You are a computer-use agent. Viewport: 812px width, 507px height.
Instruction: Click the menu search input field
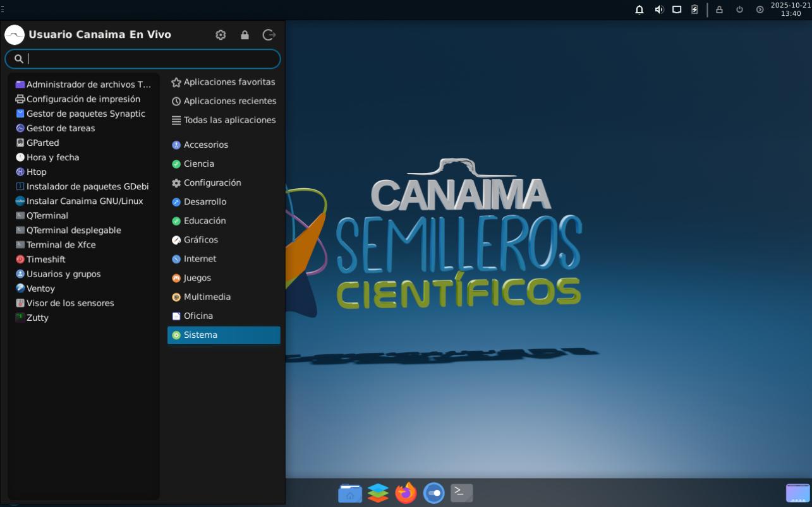tap(148, 59)
